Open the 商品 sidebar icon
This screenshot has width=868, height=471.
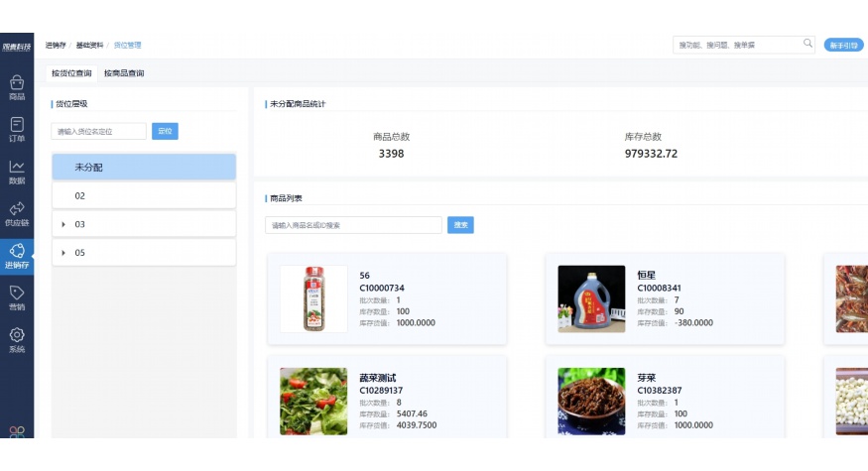(17, 88)
